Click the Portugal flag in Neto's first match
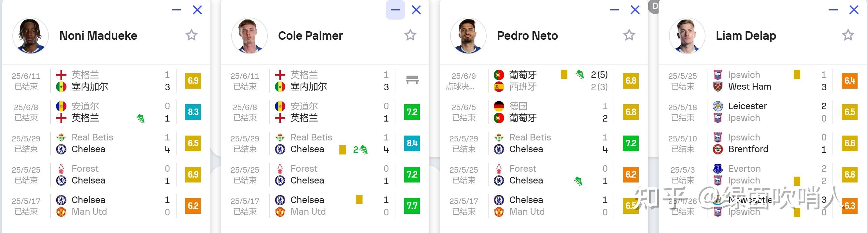868x233 pixels. (499, 75)
